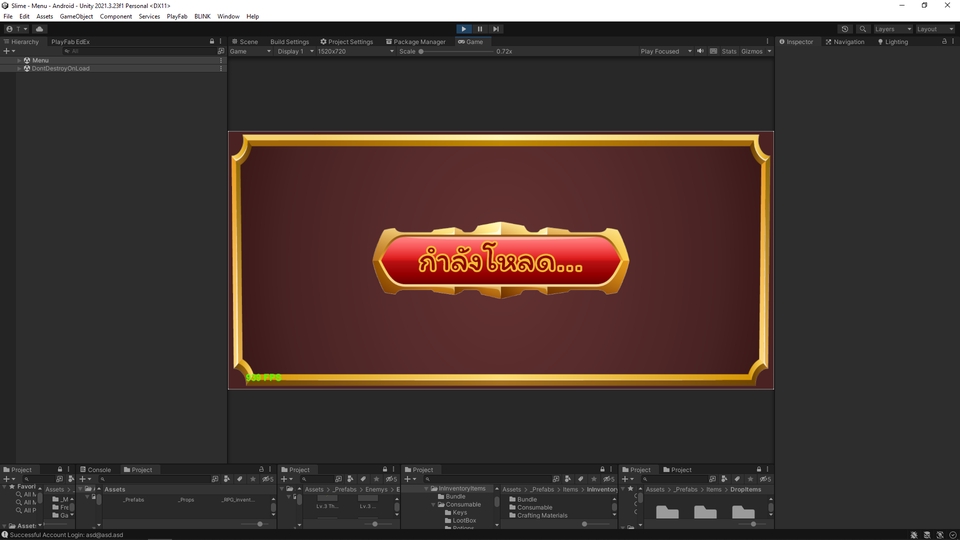Open the PlayFab menu
The width and height of the screenshot is (960, 540).
click(177, 17)
